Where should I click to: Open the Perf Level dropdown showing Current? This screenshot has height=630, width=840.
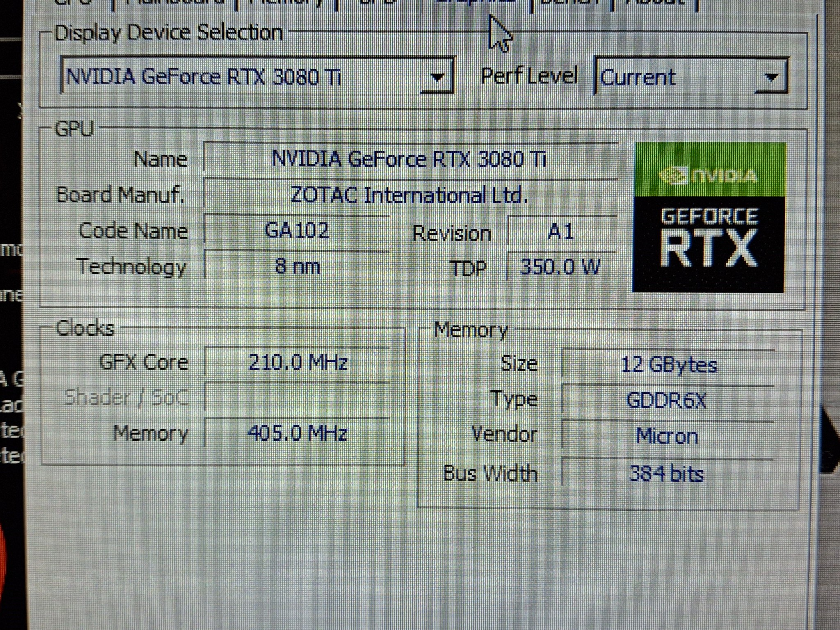[x=691, y=76]
